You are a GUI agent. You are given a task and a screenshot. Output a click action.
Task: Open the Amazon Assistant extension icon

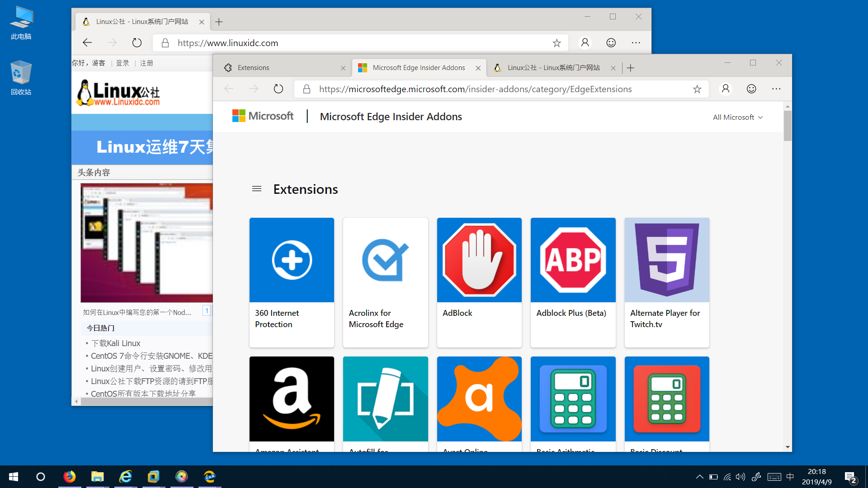[x=292, y=399]
